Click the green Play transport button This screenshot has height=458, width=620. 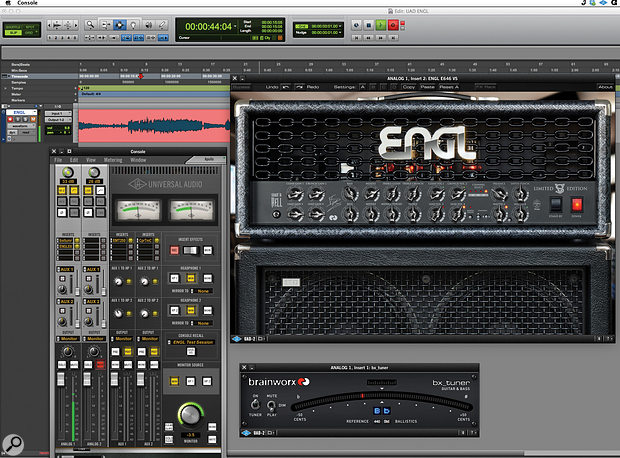pos(381,25)
